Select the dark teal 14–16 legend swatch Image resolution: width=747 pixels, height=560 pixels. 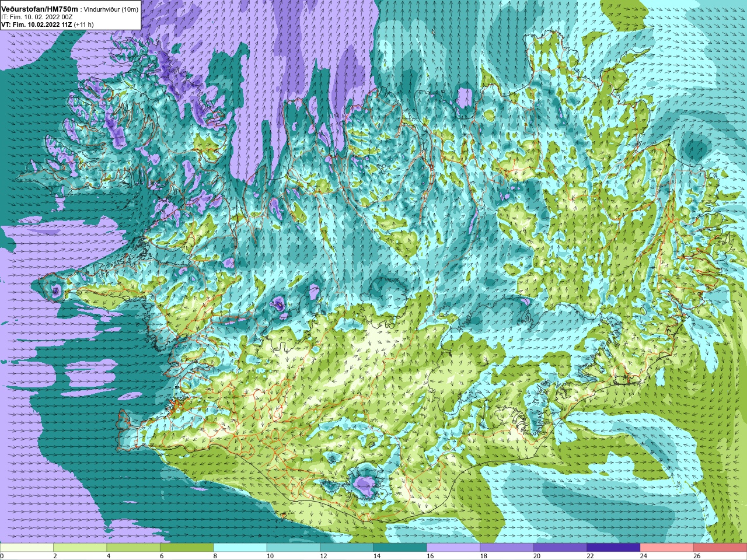(x=400, y=548)
